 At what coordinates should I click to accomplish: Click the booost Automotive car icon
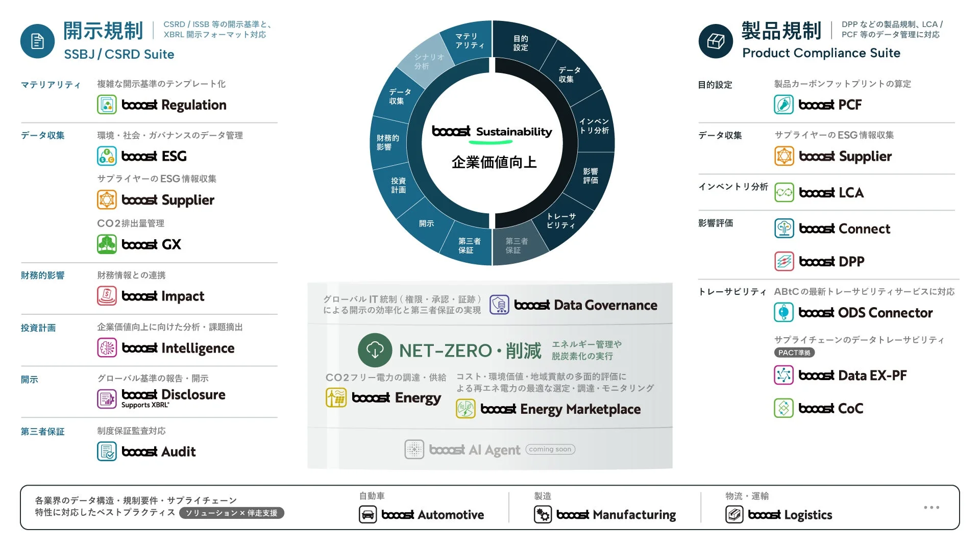[x=367, y=514]
